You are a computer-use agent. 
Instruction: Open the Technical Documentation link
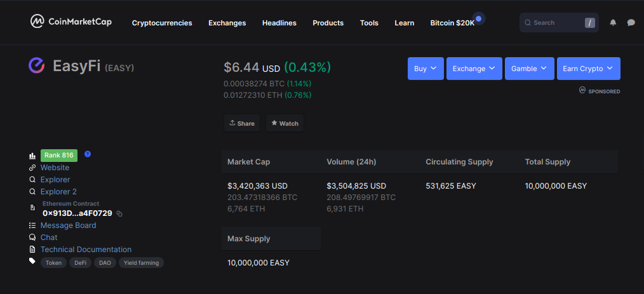click(86, 250)
